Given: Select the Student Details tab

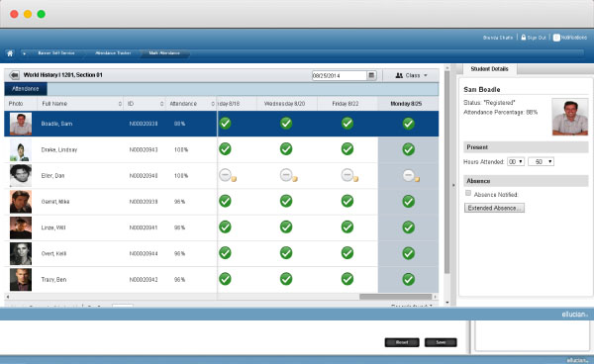Looking at the screenshot, I should tap(489, 69).
